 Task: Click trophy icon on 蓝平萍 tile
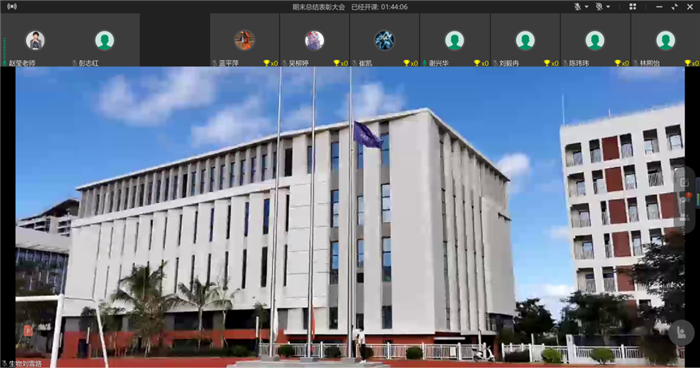tap(267, 63)
